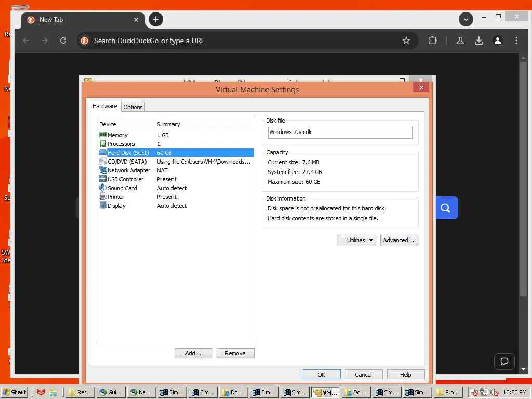The width and height of the screenshot is (532, 399).
Task: Bookmark page with the star icon
Action: click(406, 41)
